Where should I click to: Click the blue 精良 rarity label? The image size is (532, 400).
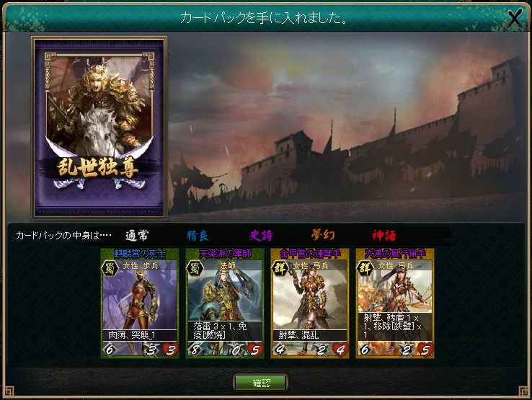[x=198, y=235]
